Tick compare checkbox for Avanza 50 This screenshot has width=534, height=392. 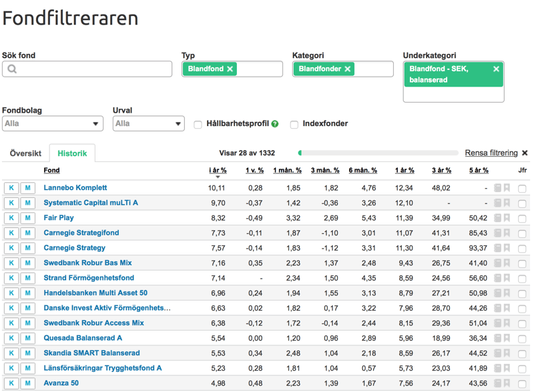522,384
